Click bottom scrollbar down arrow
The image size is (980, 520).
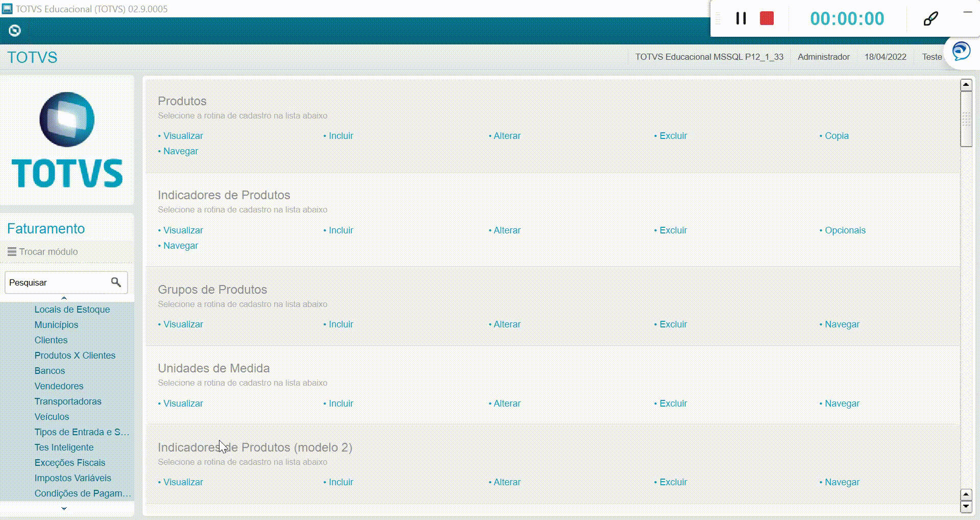pyautogui.click(x=966, y=507)
